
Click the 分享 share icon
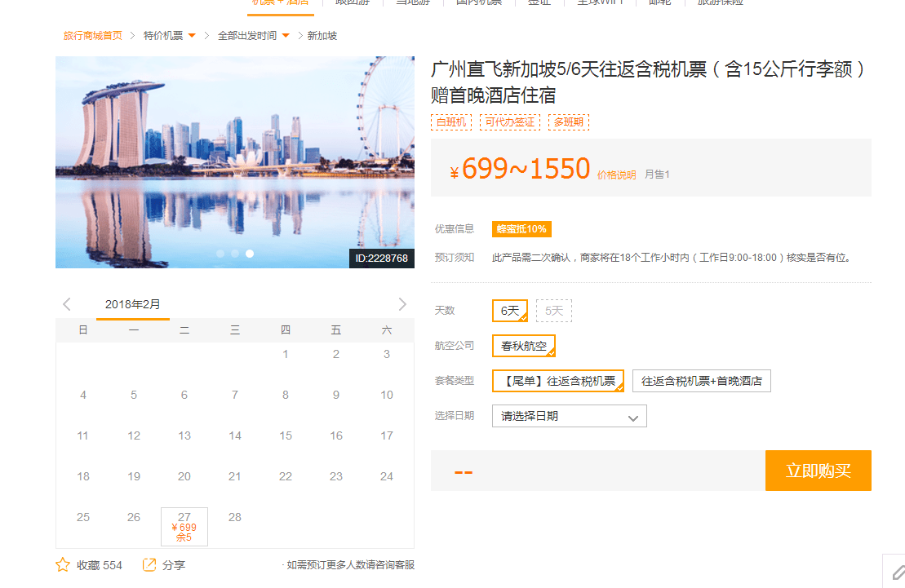coord(149,565)
